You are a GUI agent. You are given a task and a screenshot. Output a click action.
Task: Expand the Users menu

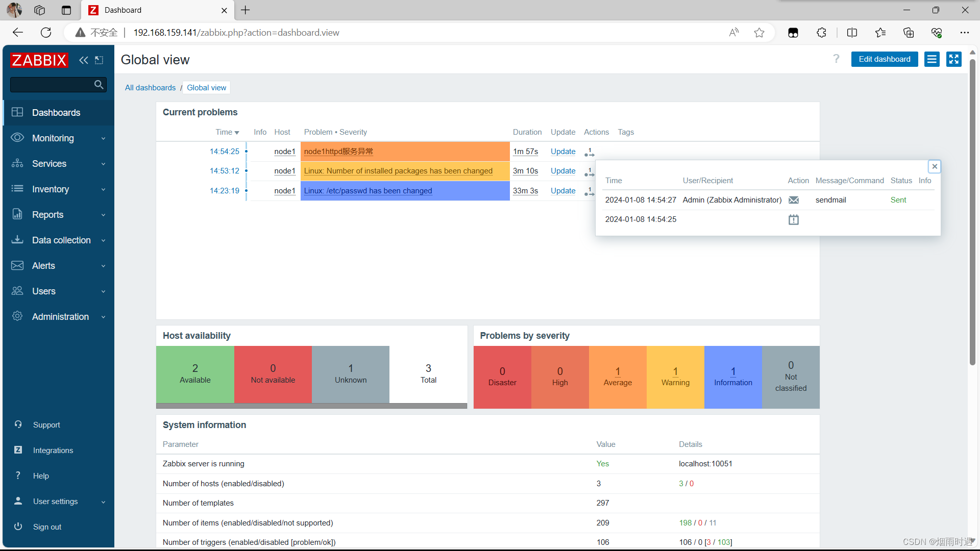[x=59, y=291]
